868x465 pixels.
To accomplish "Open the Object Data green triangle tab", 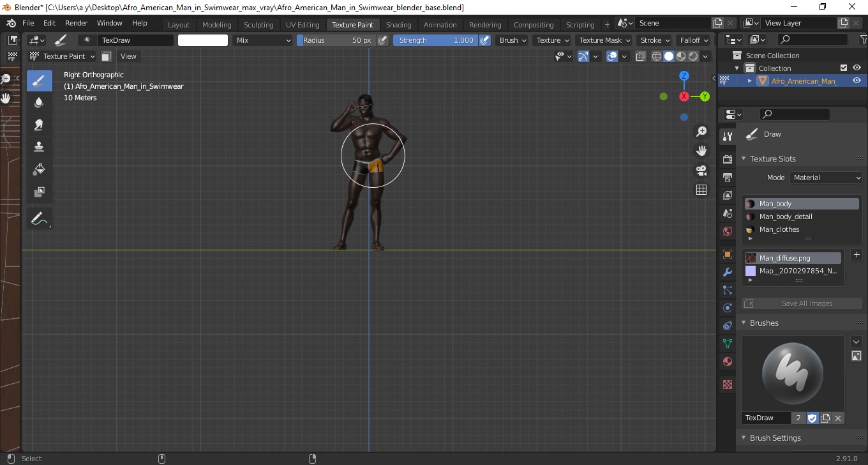I will pos(727,344).
